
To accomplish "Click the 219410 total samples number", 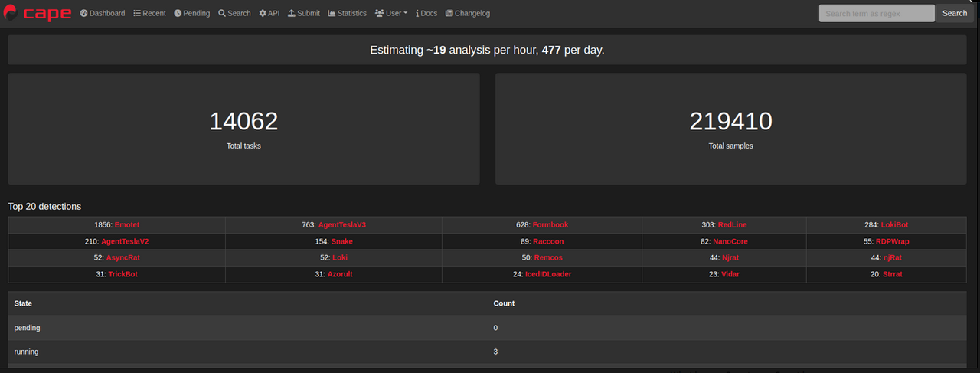I will coord(731,121).
